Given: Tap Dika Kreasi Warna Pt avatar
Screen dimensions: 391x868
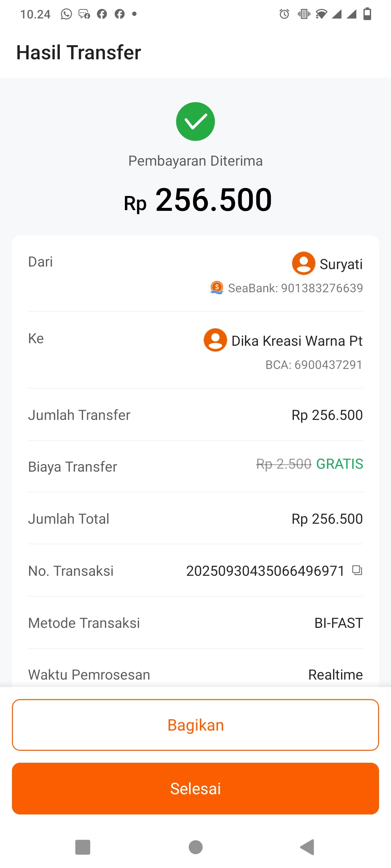Looking at the screenshot, I should tap(215, 340).
